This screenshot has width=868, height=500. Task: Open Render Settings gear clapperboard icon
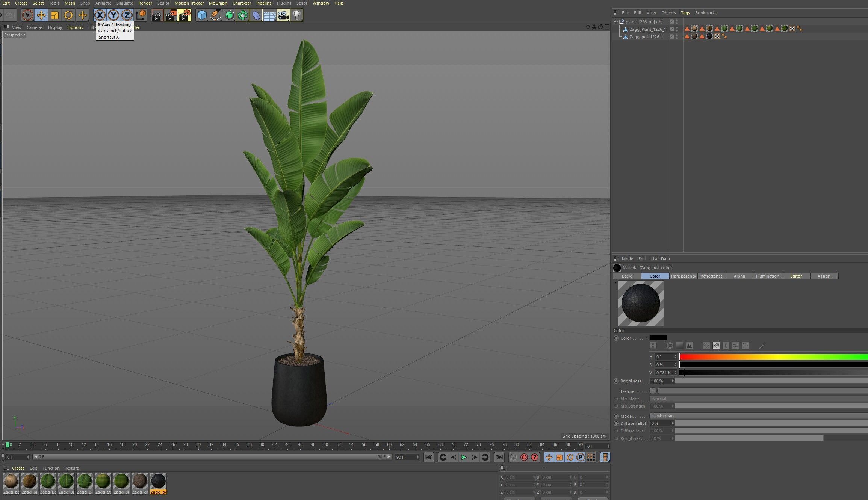184,15
